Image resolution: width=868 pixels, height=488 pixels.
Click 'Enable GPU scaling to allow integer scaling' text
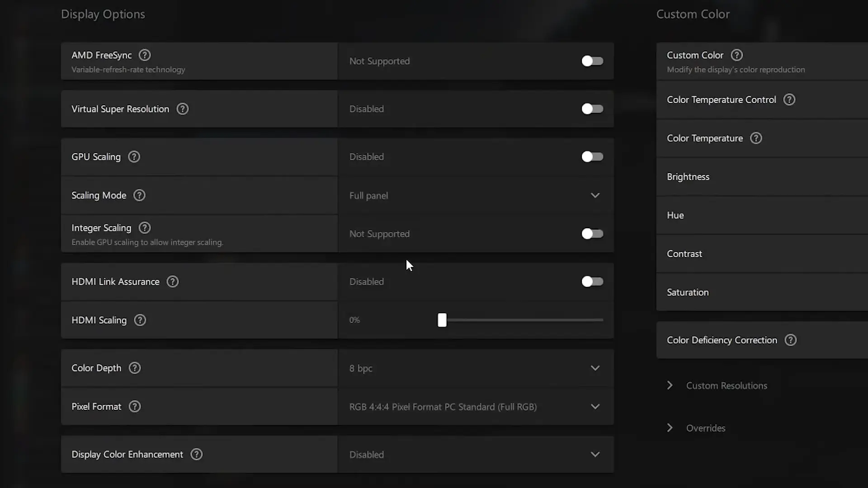147,242
